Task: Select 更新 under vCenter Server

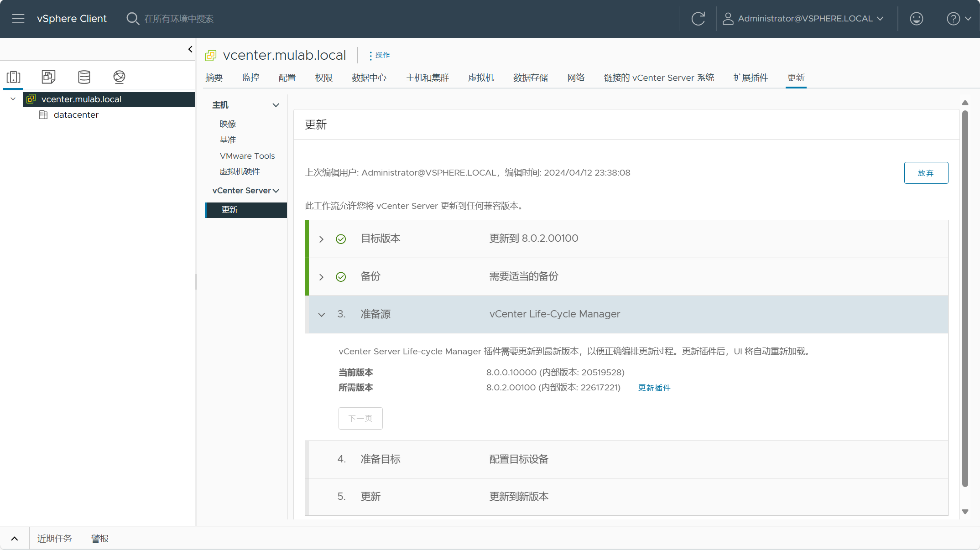Action: [x=246, y=210]
